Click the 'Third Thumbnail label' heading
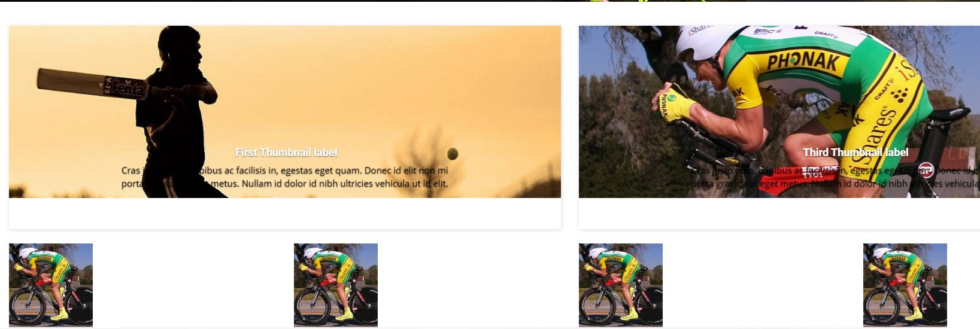Viewport: 980px width, 329px height. [x=855, y=153]
